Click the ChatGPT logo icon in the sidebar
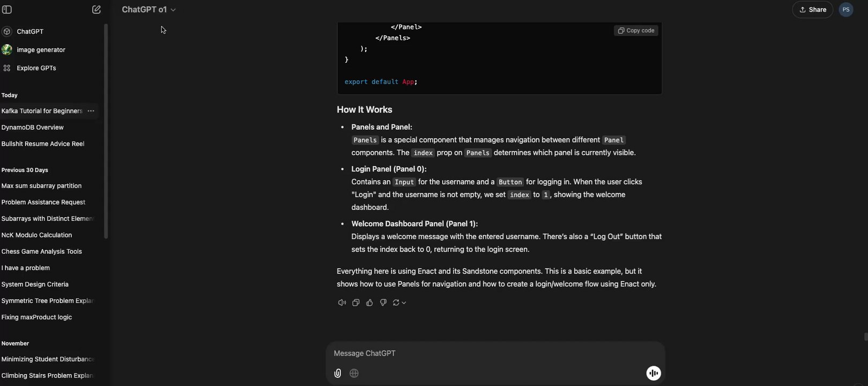The width and height of the screenshot is (868, 386). [x=7, y=32]
